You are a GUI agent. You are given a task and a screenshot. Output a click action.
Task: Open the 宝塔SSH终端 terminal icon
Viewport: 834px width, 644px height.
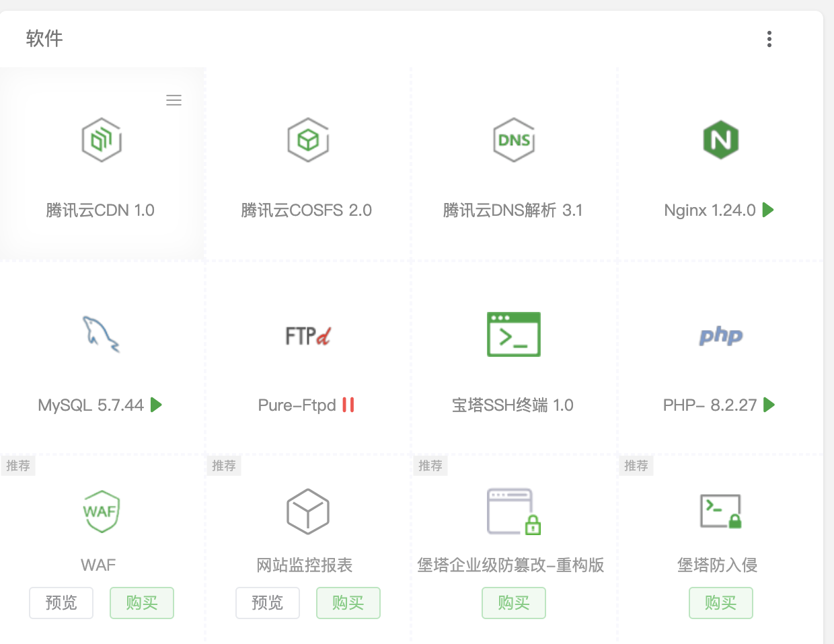(514, 334)
